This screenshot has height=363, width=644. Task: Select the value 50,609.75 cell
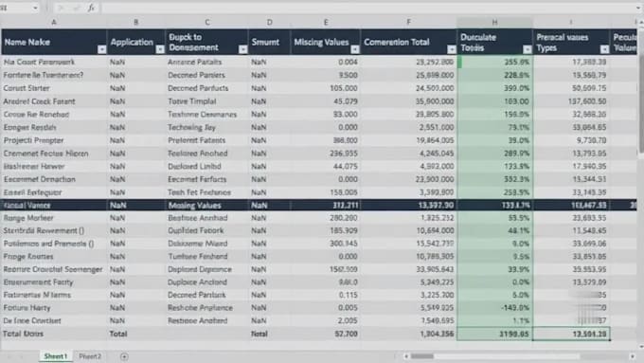point(571,88)
